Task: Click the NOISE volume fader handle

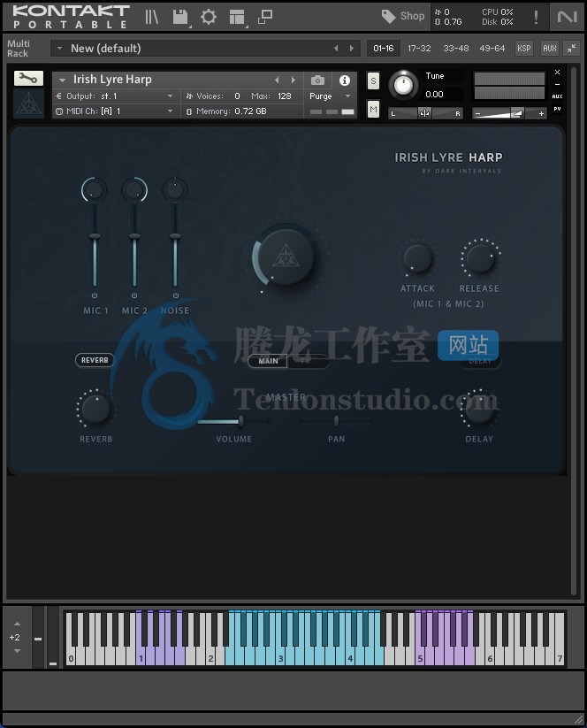Action: [175, 237]
